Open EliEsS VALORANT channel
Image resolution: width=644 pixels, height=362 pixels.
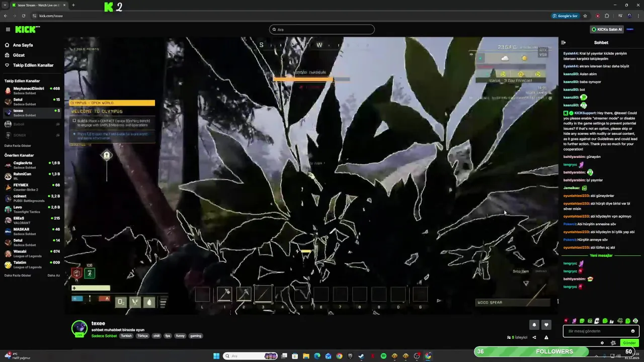click(x=32, y=220)
